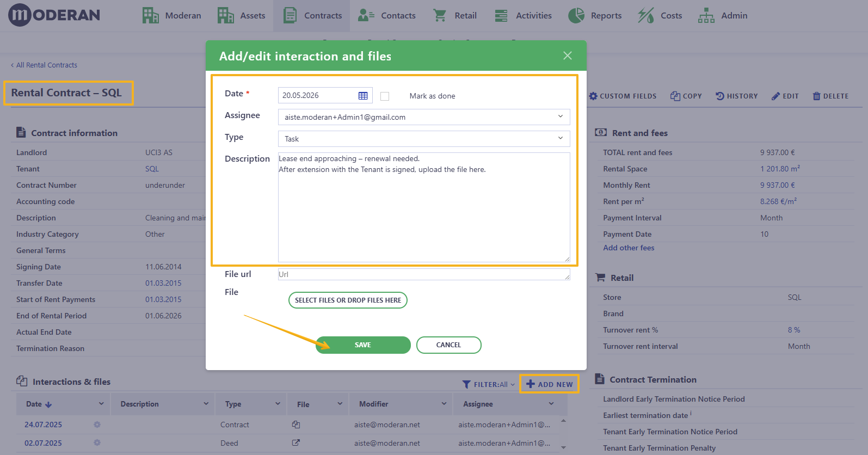Cancel the interaction dialog

pos(448,345)
